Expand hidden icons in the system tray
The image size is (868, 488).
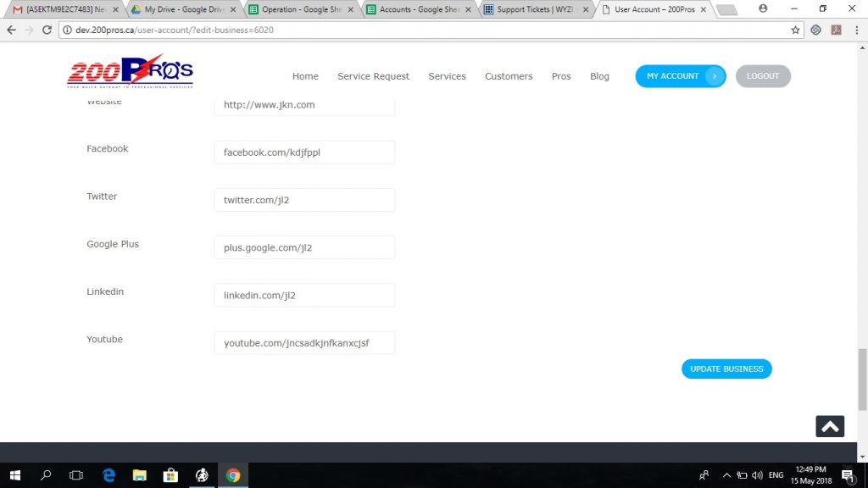click(726, 475)
